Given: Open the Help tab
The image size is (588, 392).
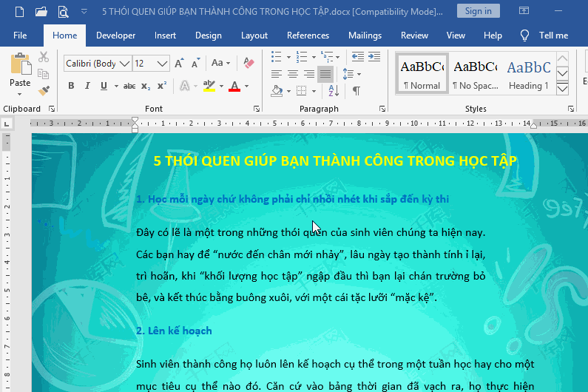Looking at the screenshot, I should coord(493,36).
